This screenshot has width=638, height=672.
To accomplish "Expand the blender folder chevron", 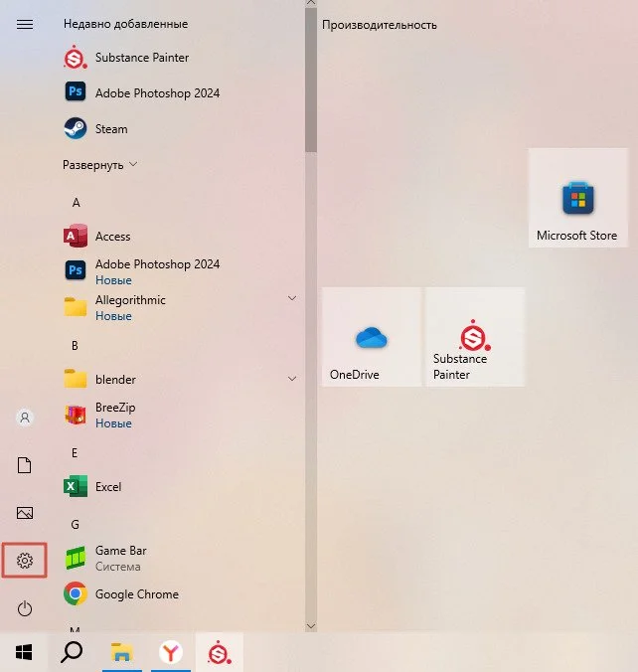I will [292, 379].
